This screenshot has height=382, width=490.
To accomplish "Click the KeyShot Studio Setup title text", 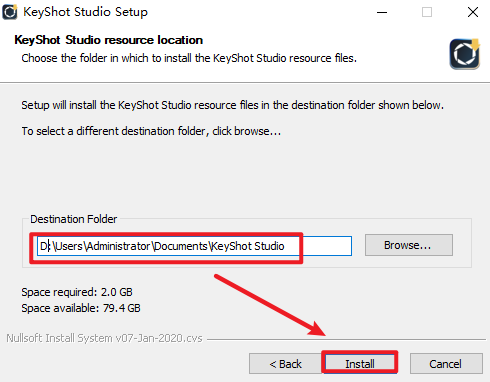I will [85, 12].
